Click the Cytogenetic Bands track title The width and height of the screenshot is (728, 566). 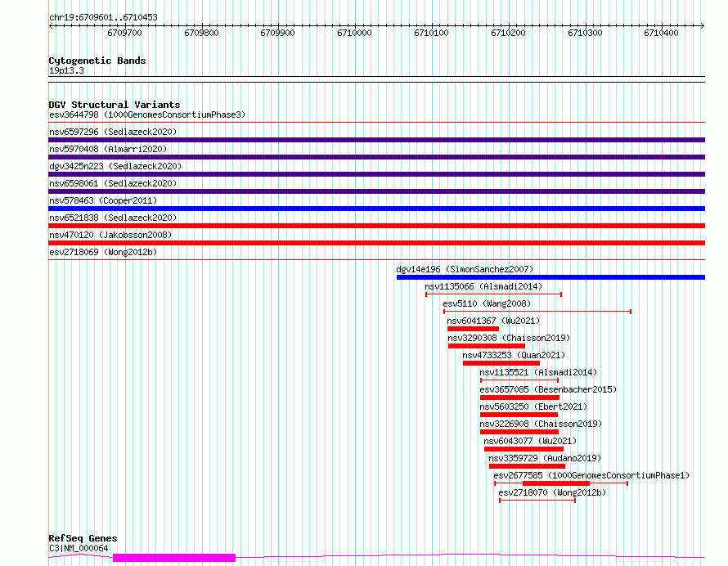coord(97,61)
